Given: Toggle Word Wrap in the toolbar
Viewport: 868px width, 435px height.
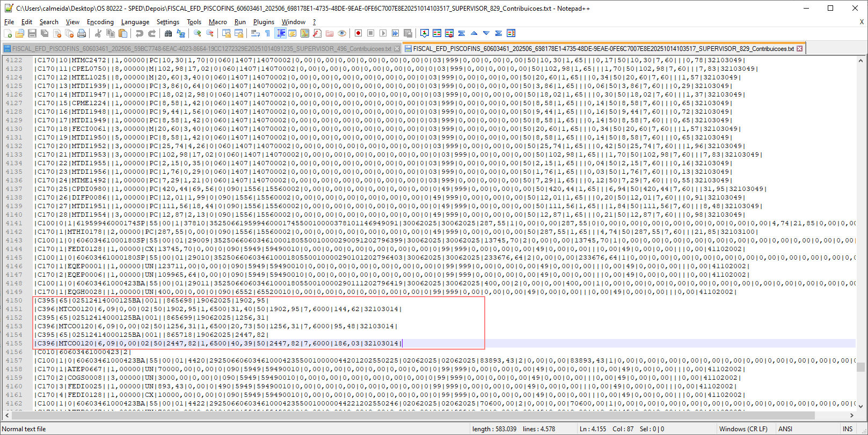Looking at the screenshot, I should point(255,33).
